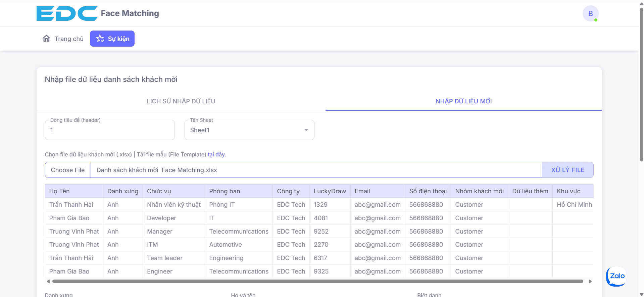
Task: Click the table's right scroll arrow
Action: [x=590, y=281]
